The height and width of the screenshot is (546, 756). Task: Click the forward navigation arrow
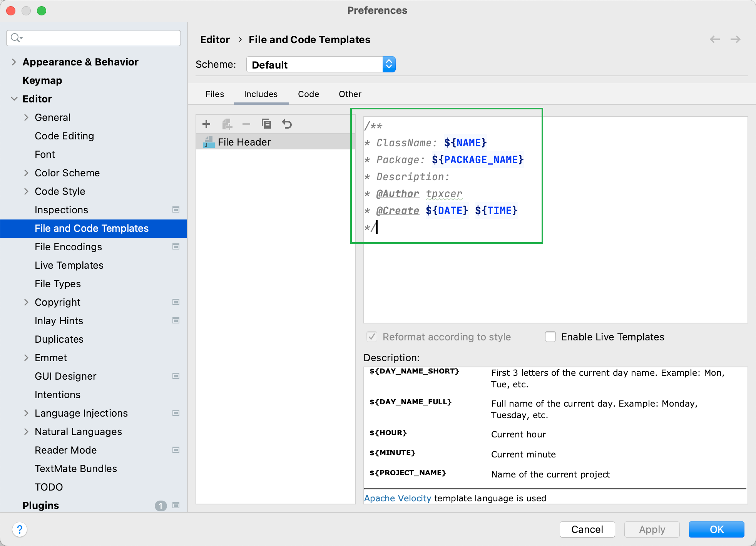click(x=735, y=39)
